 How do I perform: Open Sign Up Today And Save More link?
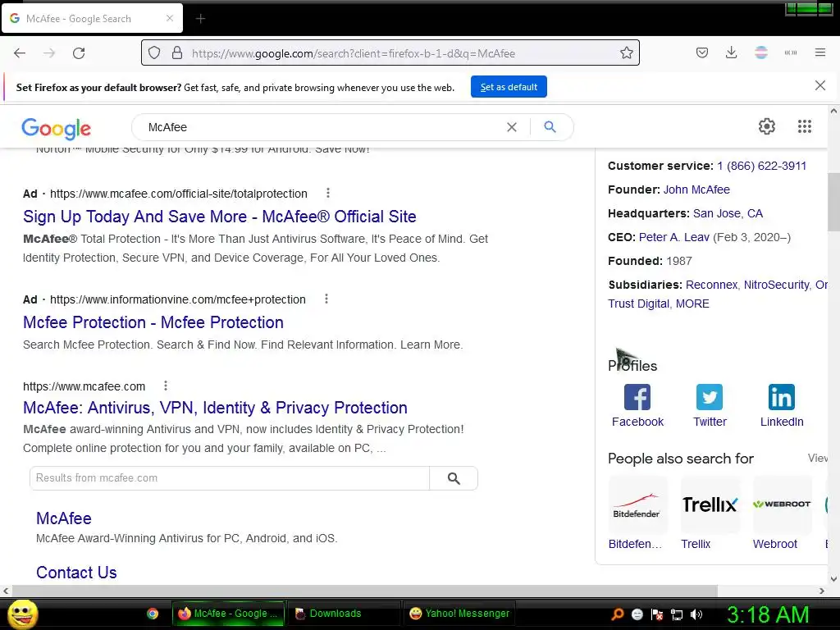220,217
